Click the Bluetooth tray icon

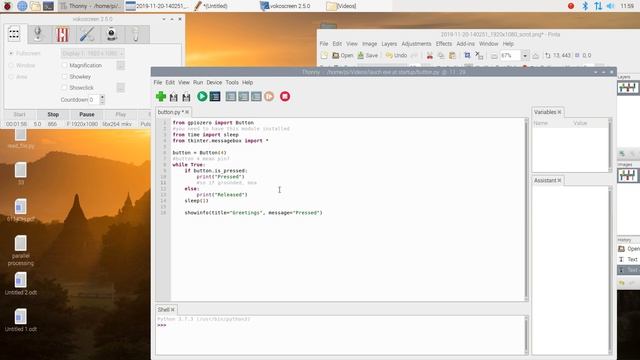point(585,6)
